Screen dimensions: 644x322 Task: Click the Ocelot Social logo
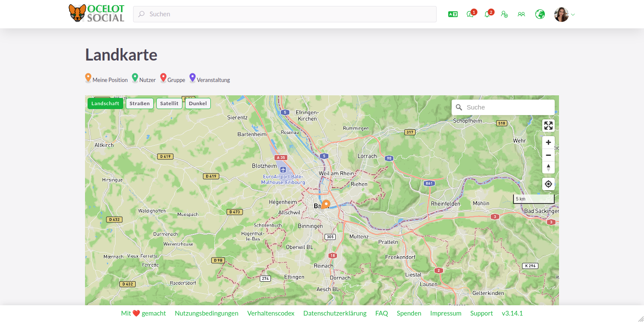pyautogui.click(x=96, y=14)
